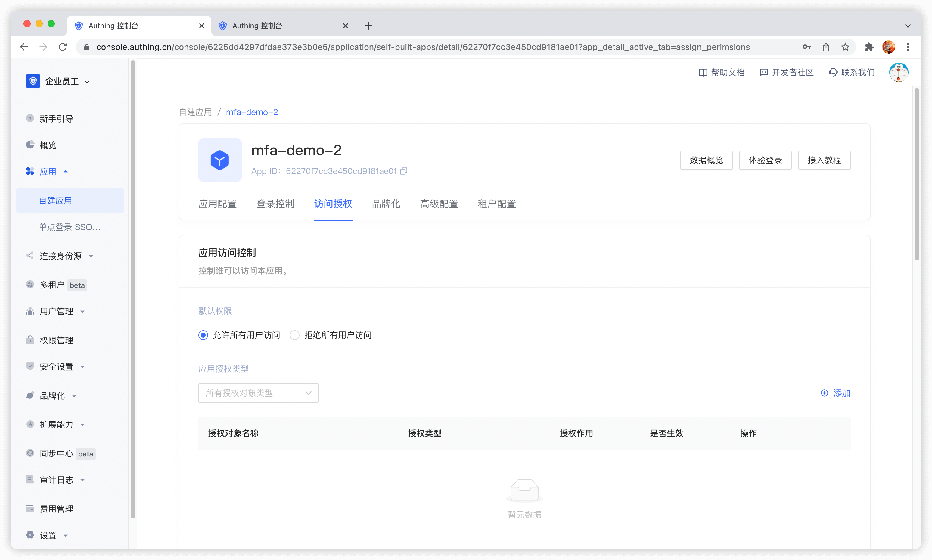932x560 pixels.
Task: Open the user avatar in top right
Action: [x=898, y=72]
